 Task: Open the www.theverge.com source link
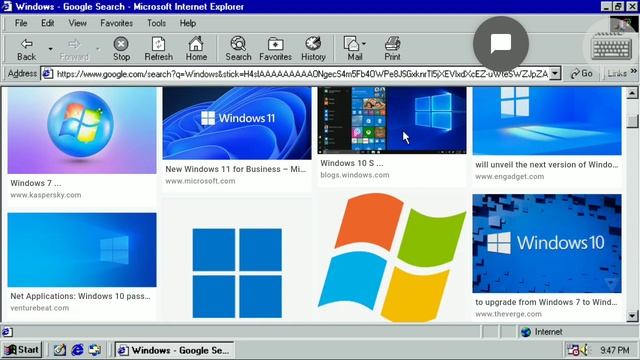[x=508, y=314]
